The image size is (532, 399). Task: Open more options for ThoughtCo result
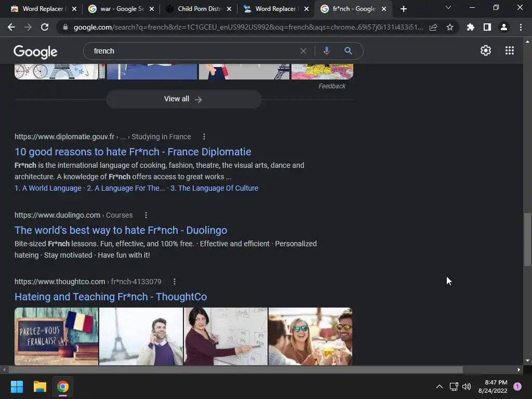coord(175,282)
